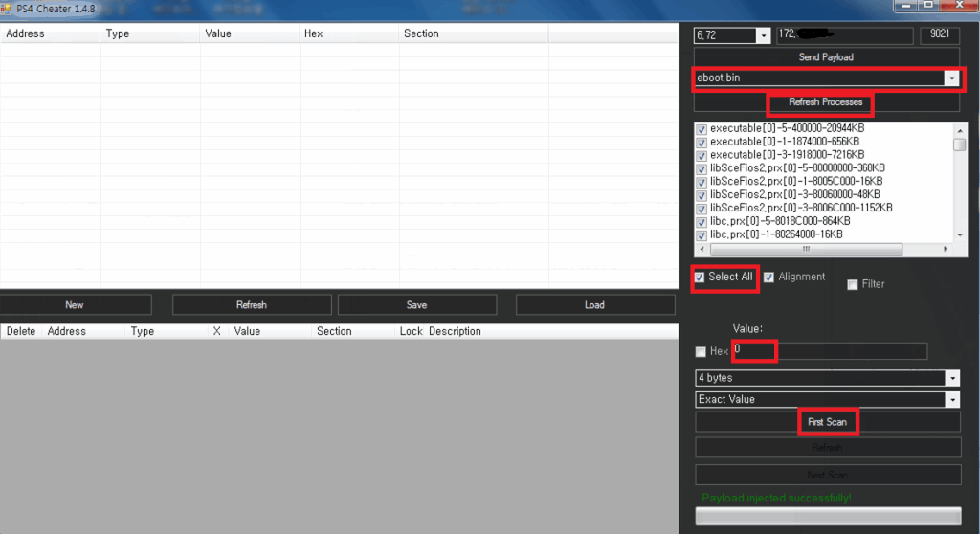This screenshot has height=534, width=980.
Task: Open the 4 bytes value type dropdown
Action: point(952,378)
